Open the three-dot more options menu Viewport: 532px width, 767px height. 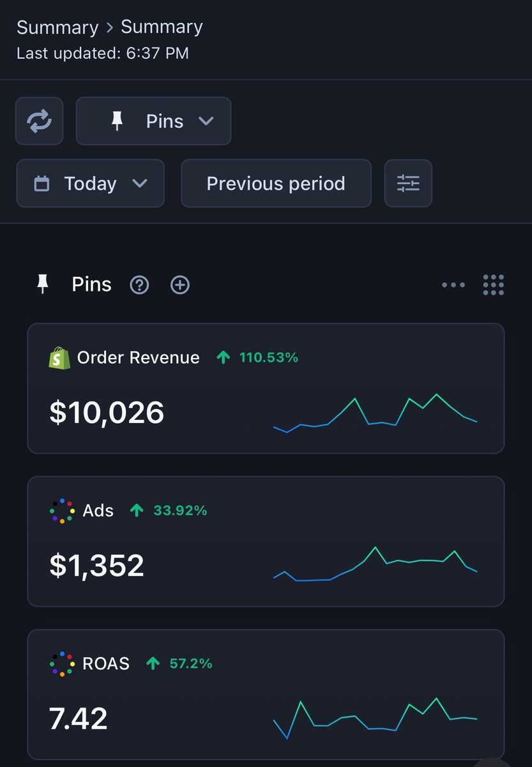click(453, 285)
